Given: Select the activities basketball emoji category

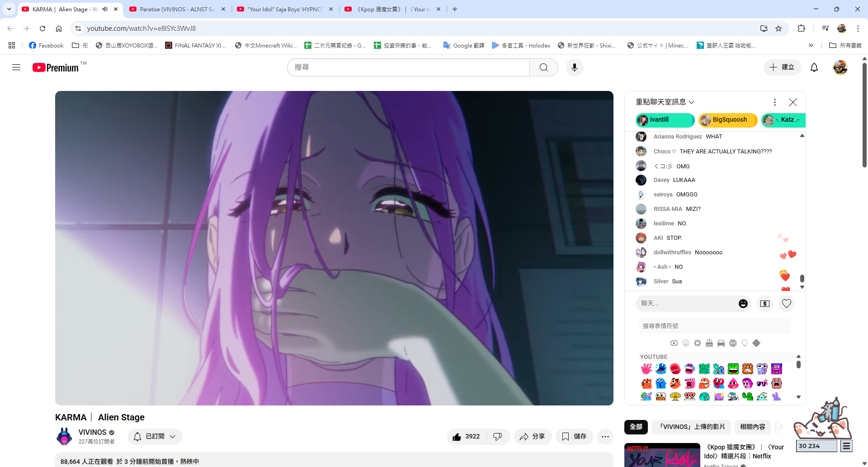Looking at the screenshot, I should click(x=733, y=343).
